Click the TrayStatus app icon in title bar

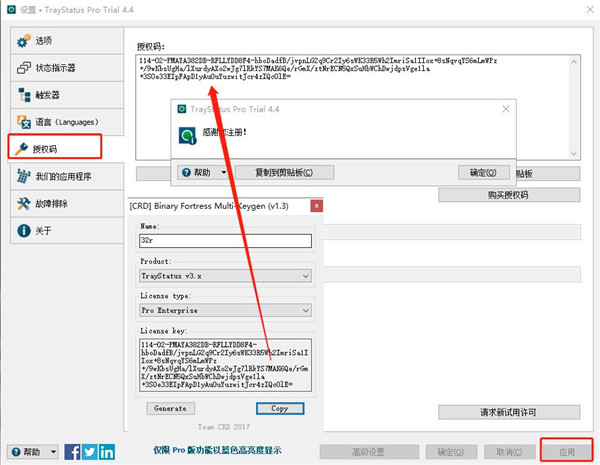[x=11, y=10]
